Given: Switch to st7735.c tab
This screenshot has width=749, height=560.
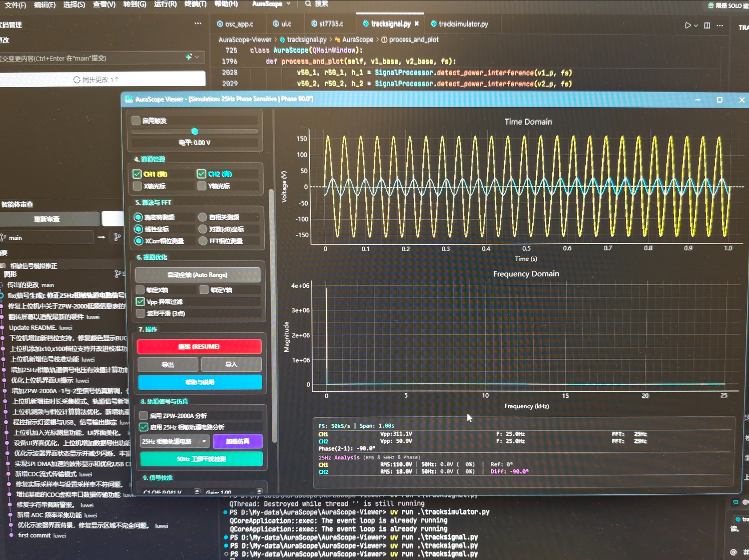Looking at the screenshot, I should pos(328,24).
